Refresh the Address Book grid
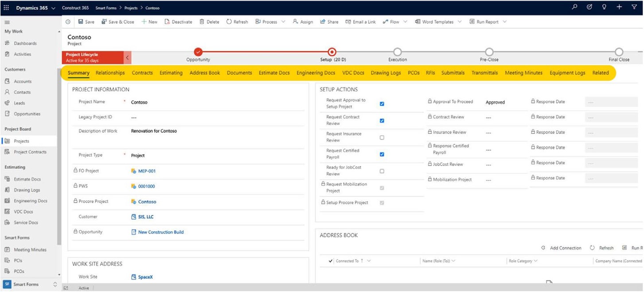This screenshot has width=644, height=292. coord(602,248)
